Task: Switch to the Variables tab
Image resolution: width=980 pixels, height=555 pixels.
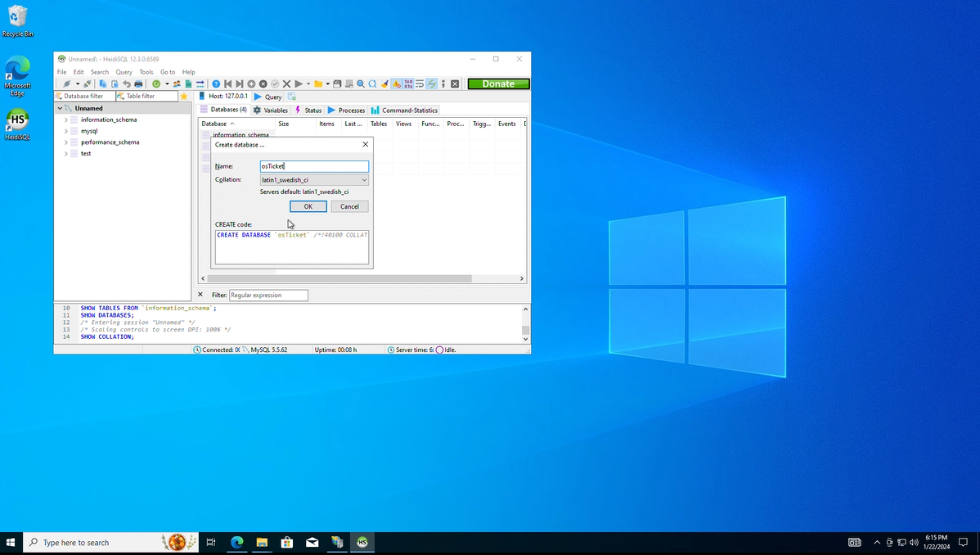Action: [271, 110]
